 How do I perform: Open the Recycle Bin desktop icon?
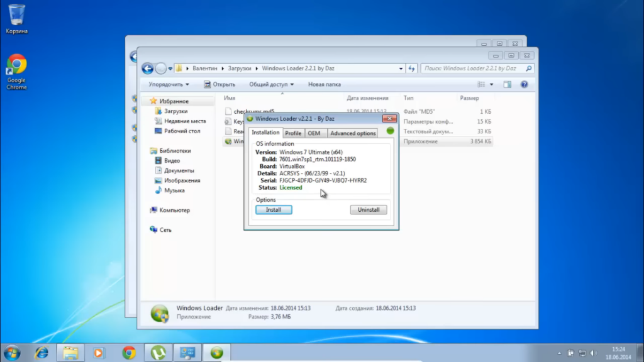(16, 19)
